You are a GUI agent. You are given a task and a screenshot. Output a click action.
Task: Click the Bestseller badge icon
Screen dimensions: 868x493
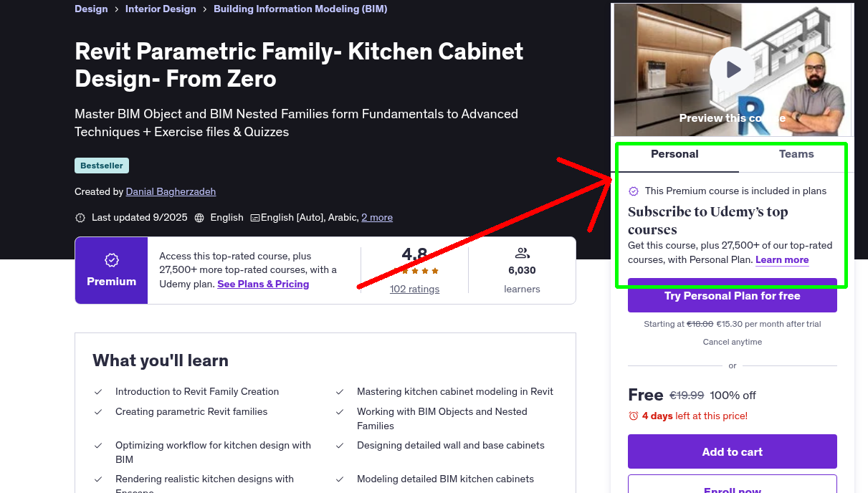(101, 165)
